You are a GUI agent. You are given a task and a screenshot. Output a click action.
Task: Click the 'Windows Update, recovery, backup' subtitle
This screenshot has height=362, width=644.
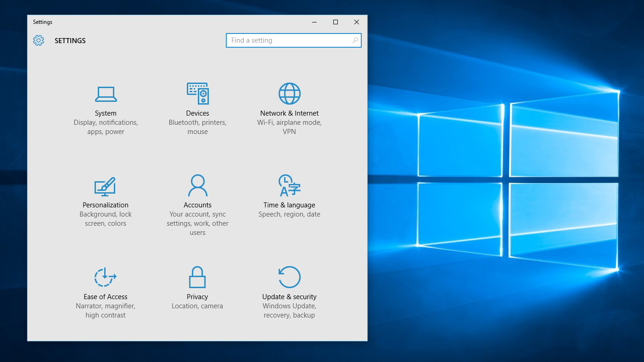coord(289,310)
